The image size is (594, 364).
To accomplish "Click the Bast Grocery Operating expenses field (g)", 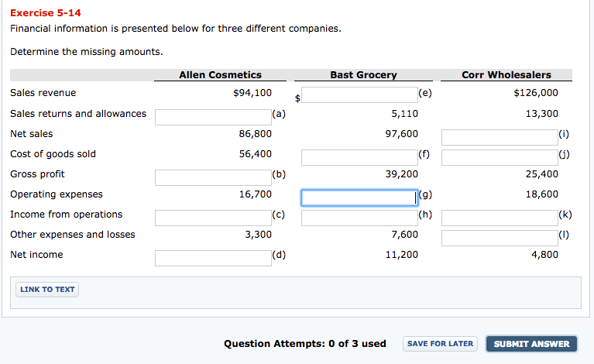I will (359, 197).
